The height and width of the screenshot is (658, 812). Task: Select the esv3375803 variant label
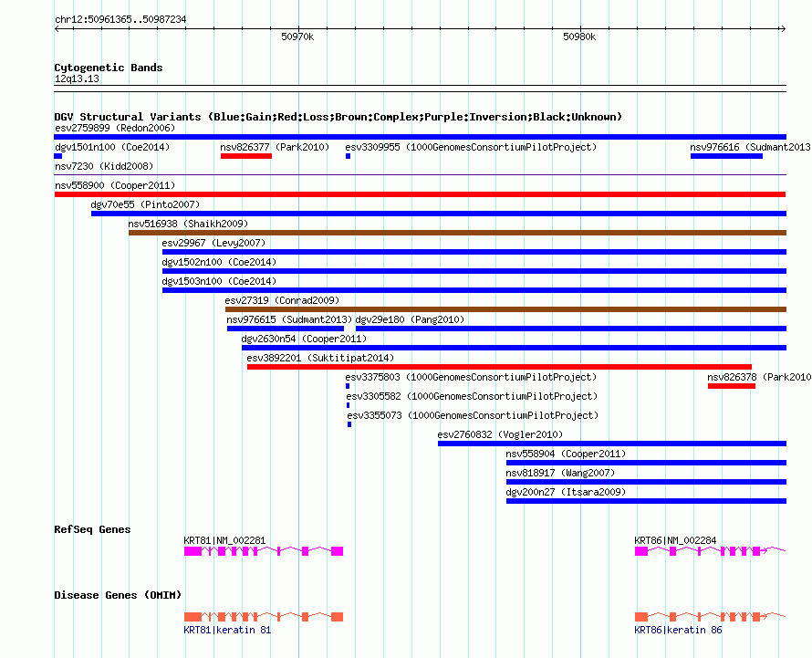(471, 377)
